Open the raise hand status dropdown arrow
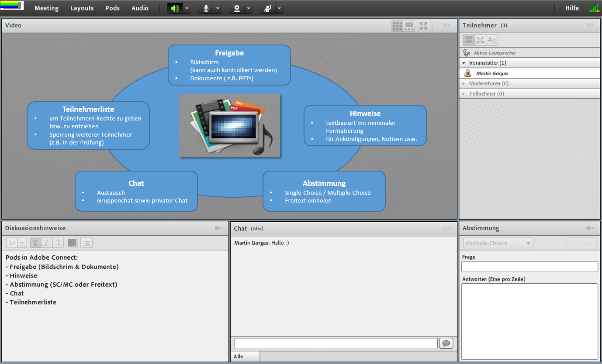 (x=279, y=8)
